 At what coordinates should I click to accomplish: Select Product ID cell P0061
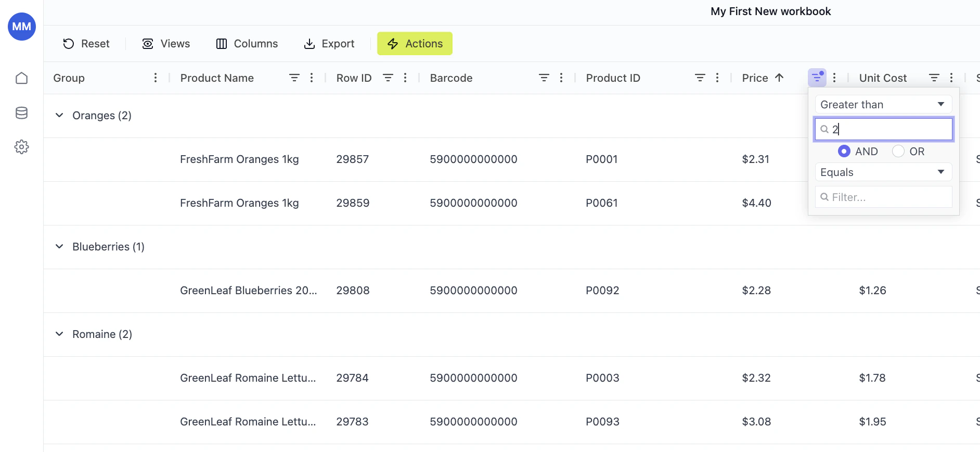tap(602, 203)
